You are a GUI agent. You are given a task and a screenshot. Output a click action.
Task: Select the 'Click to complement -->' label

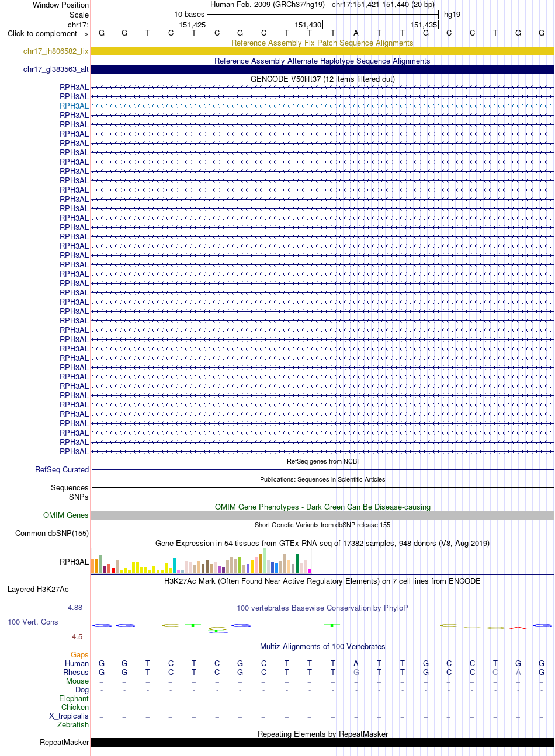coord(48,33)
